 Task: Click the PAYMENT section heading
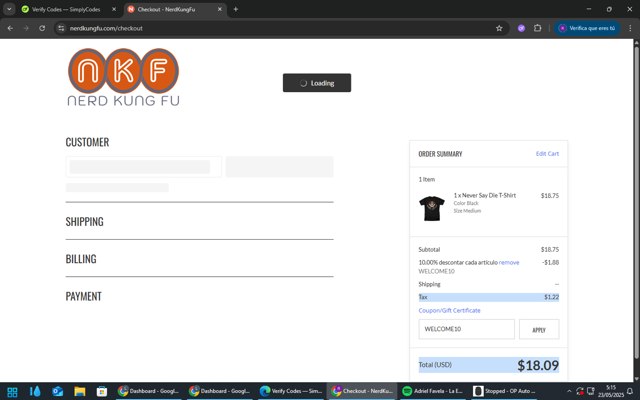tap(83, 296)
